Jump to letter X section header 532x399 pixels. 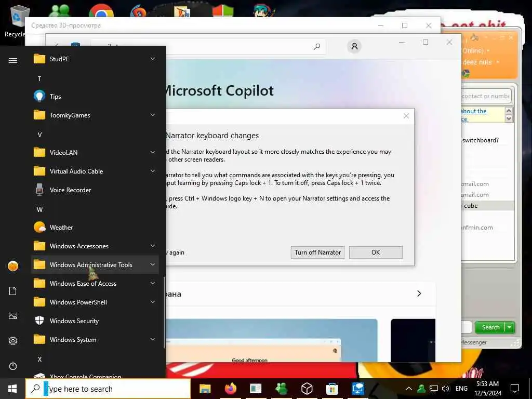coord(39,360)
